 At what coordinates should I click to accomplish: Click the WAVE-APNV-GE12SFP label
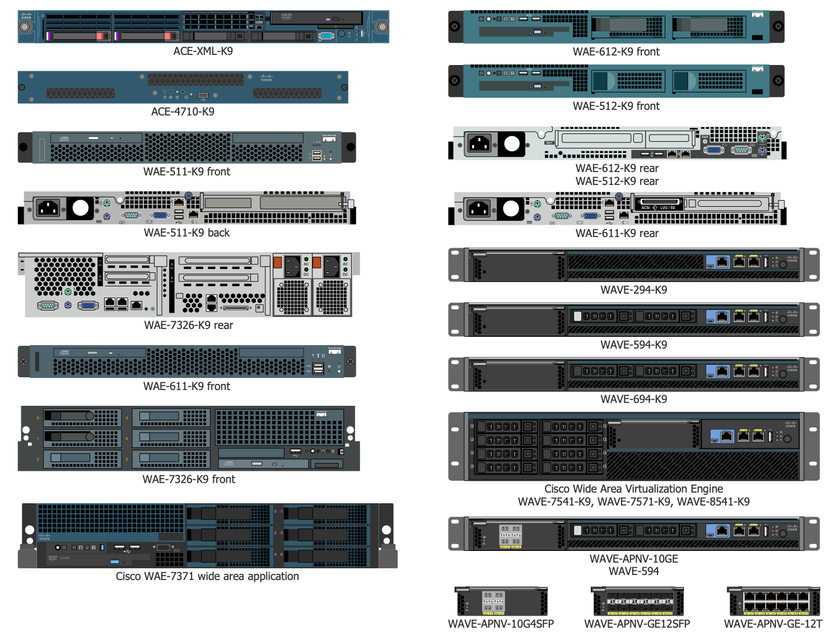(637, 624)
